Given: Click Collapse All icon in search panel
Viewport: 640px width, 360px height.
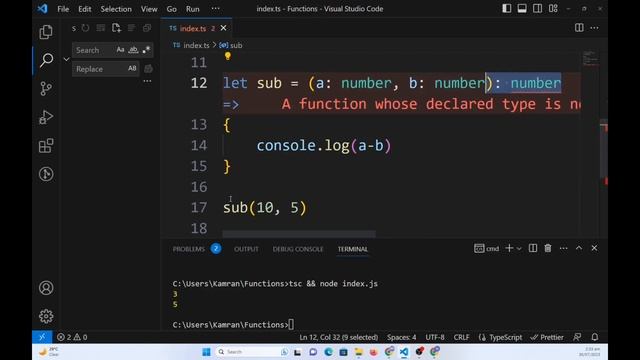Looking at the screenshot, I should [147, 28].
